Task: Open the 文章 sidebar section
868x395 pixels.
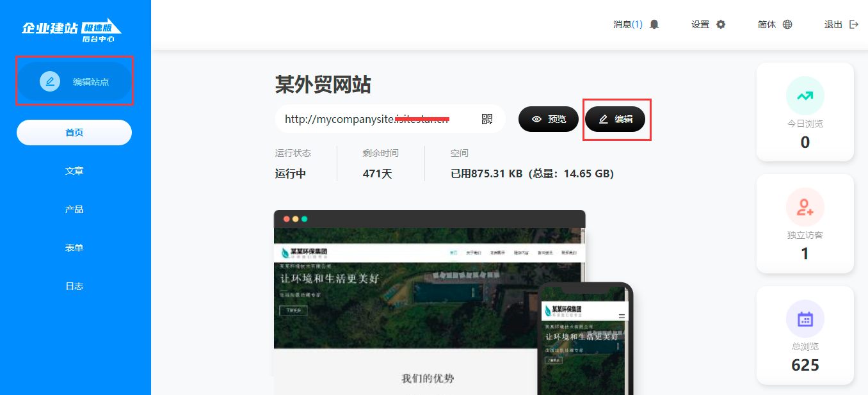Action: click(x=74, y=171)
